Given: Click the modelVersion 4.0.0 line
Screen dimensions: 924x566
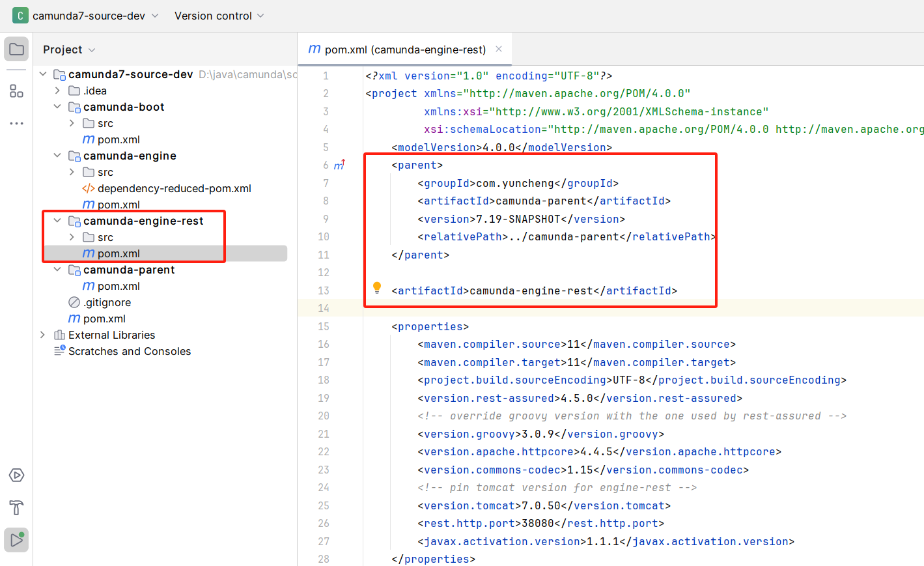Looking at the screenshot, I should pyautogui.click(x=501, y=147).
